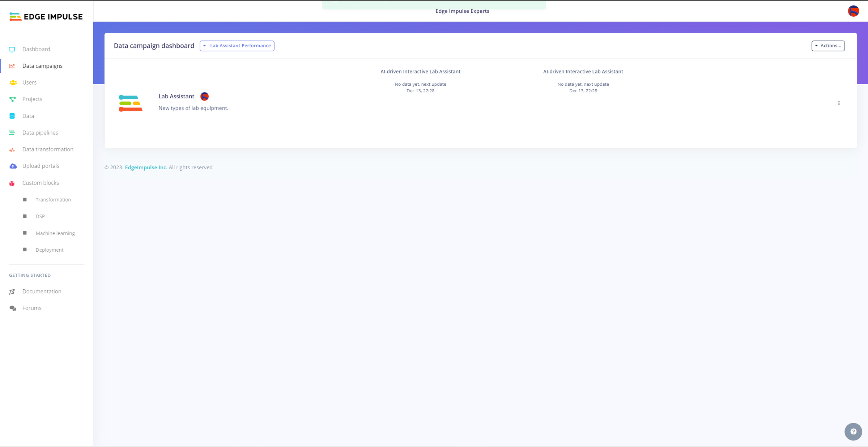The image size is (868, 447).
Task: Open DSP custom blocks submenu
Action: pyautogui.click(x=40, y=216)
